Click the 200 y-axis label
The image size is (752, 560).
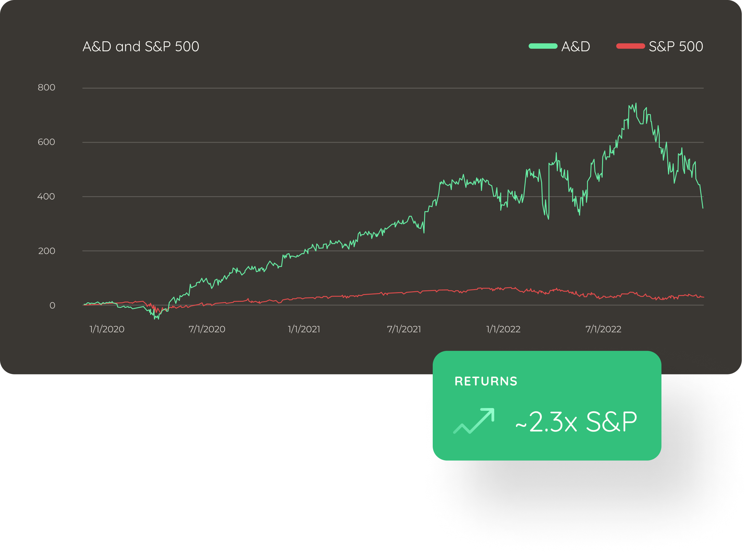(47, 251)
